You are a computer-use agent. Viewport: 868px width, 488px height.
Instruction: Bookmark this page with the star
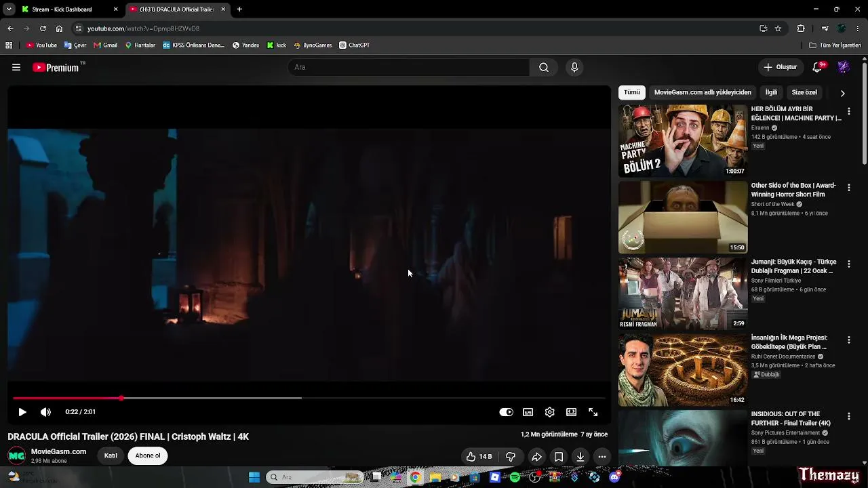[778, 28]
